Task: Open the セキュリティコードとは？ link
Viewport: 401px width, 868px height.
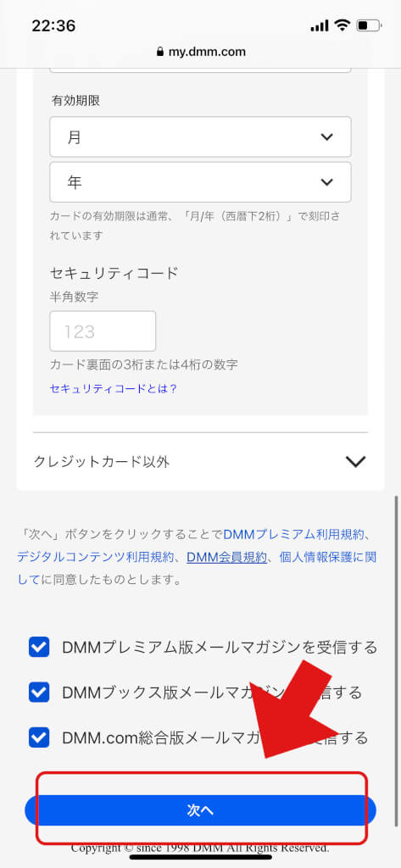Action: pos(114,388)
